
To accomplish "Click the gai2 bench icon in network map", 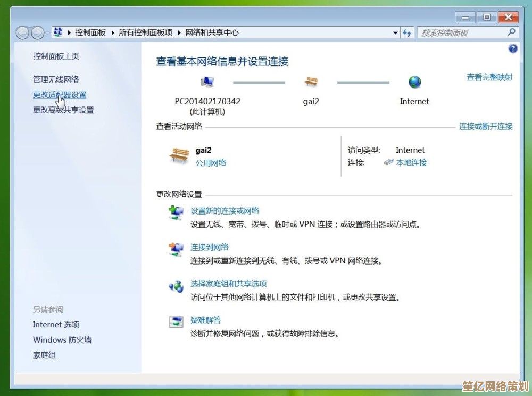I will pos(311,82).
